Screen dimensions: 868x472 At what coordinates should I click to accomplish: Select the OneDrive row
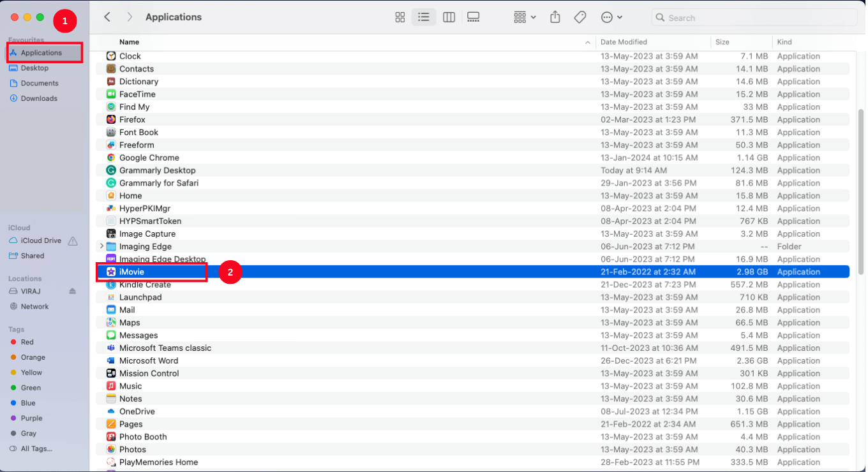472,411
